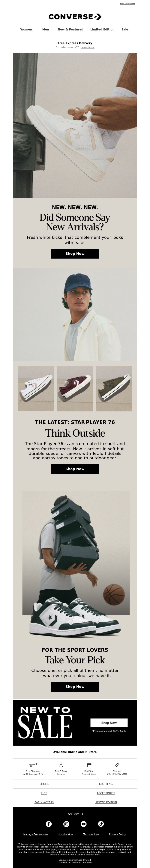Follow the Learn More delivery link
Image resolution: width=150 pixels, height=868 pixels.
[x=87, y=48]
